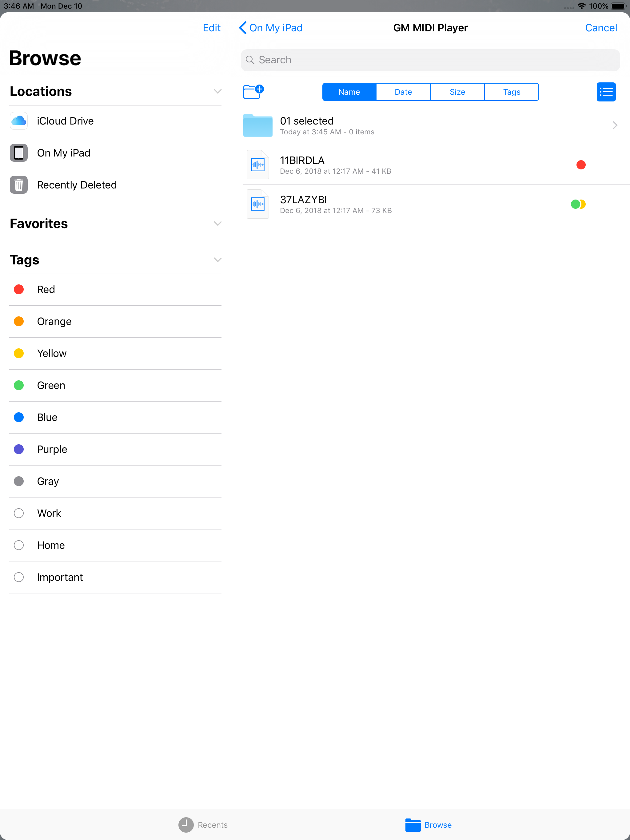Collapse the Favorites section

point(217,224)
